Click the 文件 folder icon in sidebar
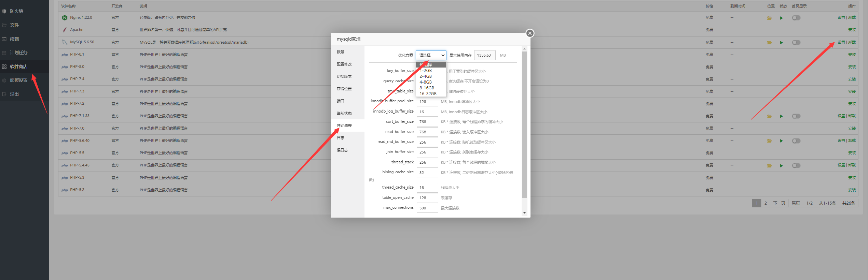The image size is (868, 280). click(x=4, y=25)
